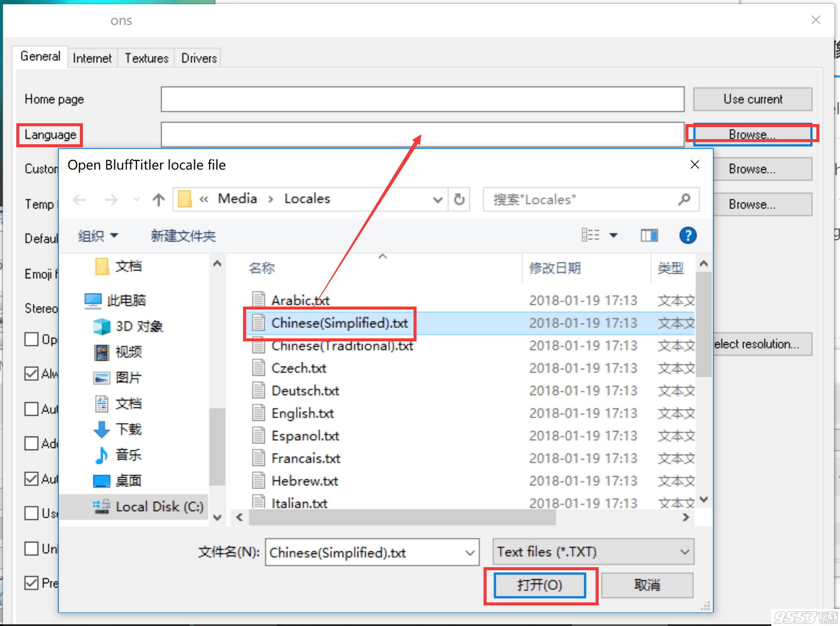840x626 pixels.
Task: Switch to the Drivers tab
Action: coord(199,58)
